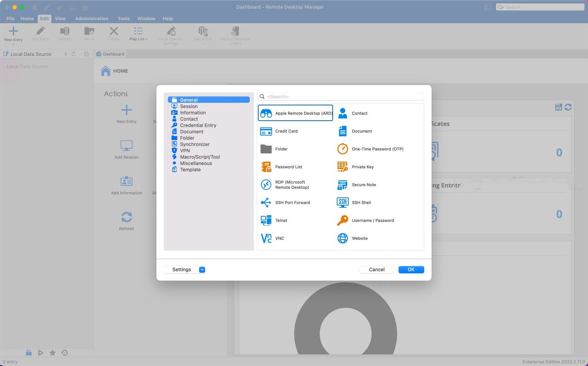The width and height of the screenshot is (588, 366).
Task: Open the Window menu
Action: (146, 18)
